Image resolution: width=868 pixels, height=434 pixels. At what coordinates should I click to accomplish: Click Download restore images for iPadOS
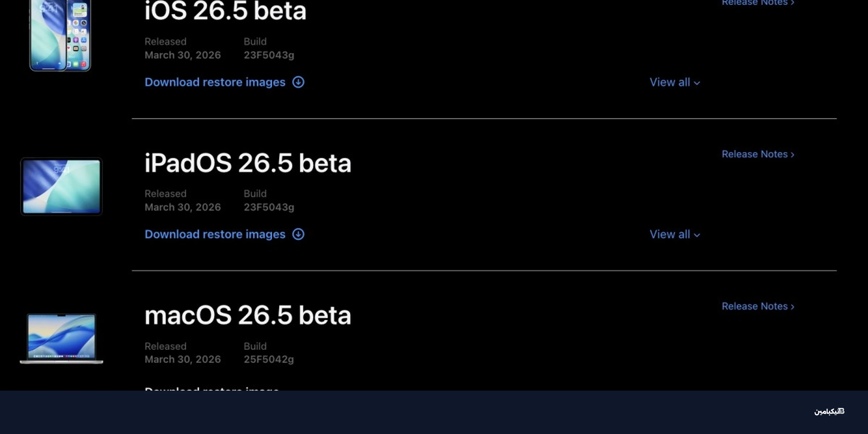(x=215, y=234)
